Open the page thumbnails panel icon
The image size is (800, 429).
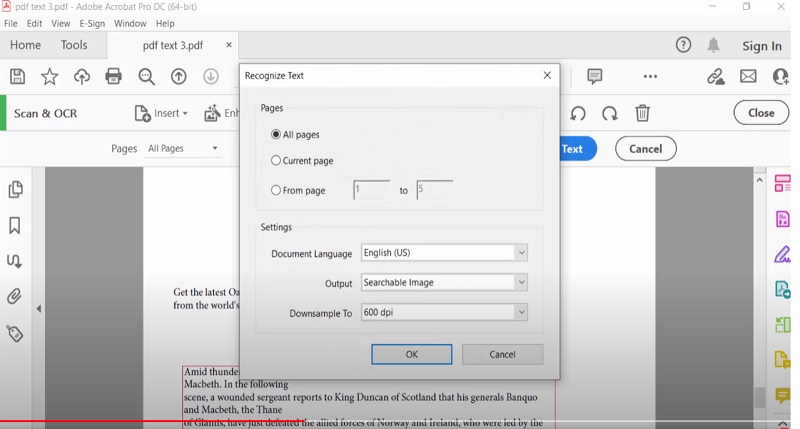[x=15, y=189]
